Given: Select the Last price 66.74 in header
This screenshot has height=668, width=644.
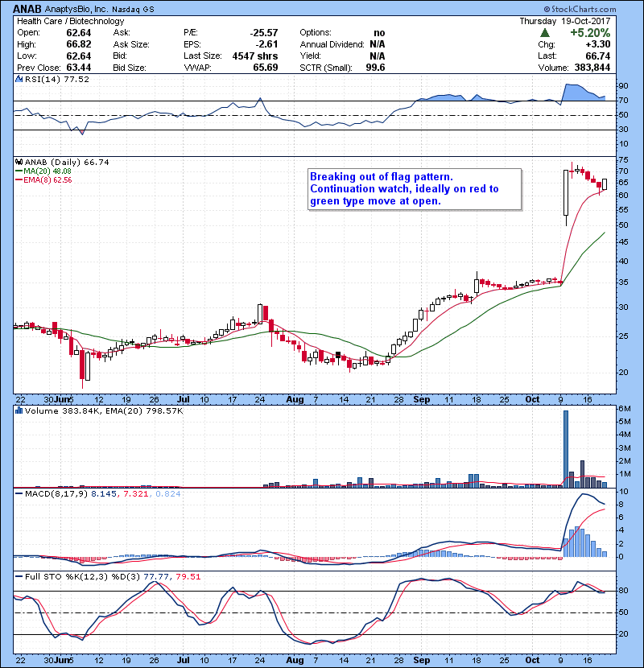Looking at the screenshot, I should coord(597,56).
